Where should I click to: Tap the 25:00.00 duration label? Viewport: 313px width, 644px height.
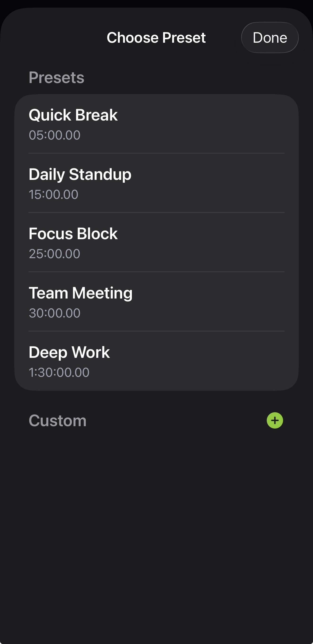tap(55, 254)
